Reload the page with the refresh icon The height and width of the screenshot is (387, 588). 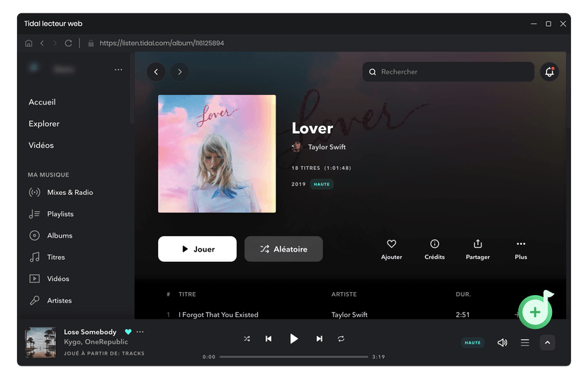click(68, 43)
